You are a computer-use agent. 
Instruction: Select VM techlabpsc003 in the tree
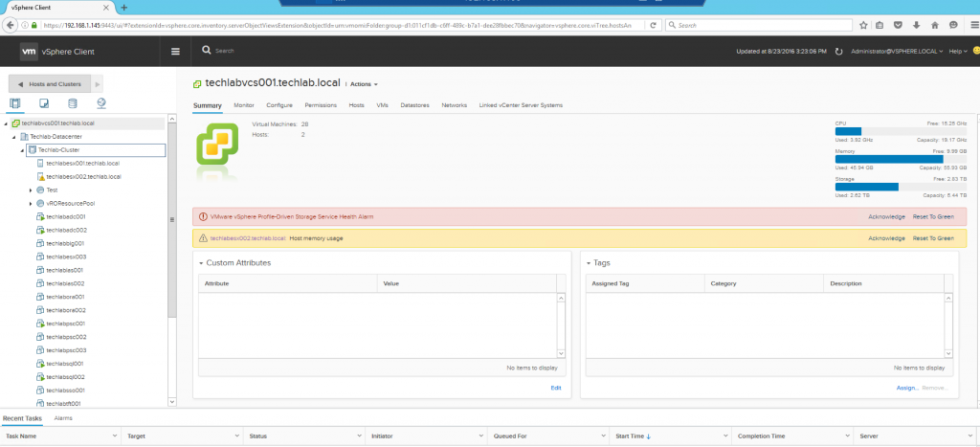click(x=66, y=350)
